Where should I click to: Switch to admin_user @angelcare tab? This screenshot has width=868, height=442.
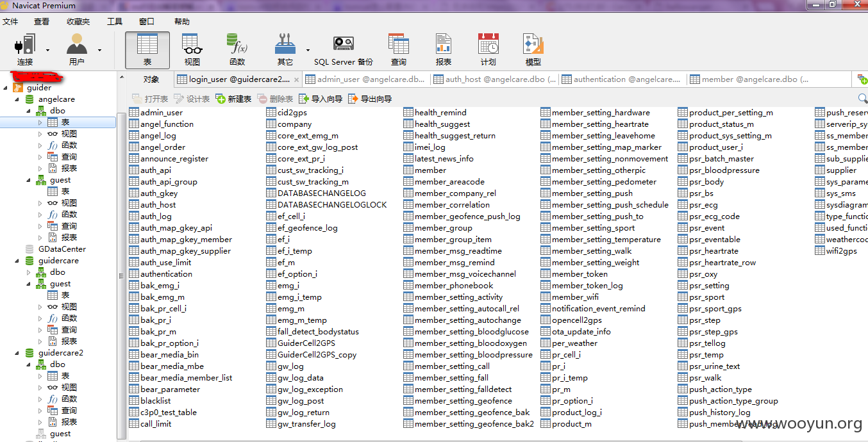(x=365, y=79)
